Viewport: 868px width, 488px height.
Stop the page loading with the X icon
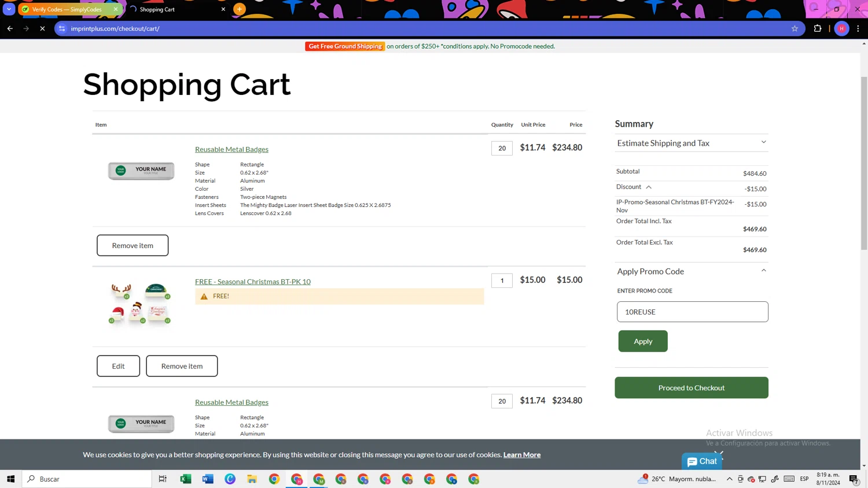pos(42,28)
